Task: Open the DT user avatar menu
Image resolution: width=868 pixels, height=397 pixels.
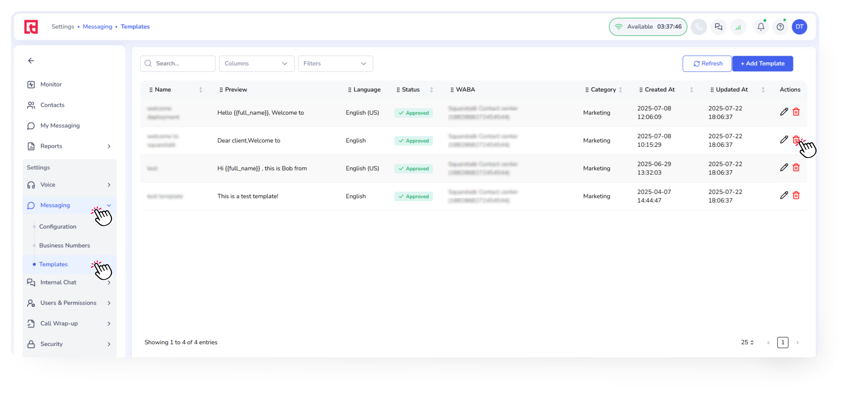Action: [799, 27]
